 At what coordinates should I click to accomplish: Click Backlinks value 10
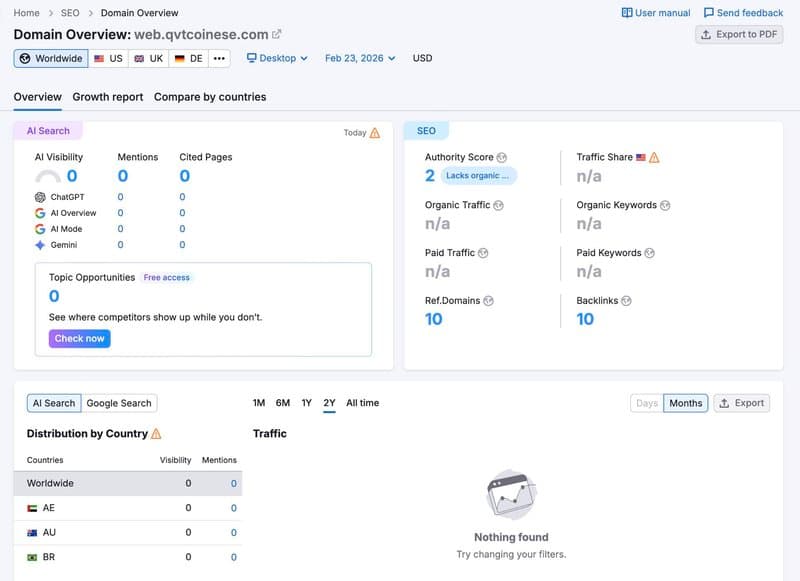click(585, 319)
